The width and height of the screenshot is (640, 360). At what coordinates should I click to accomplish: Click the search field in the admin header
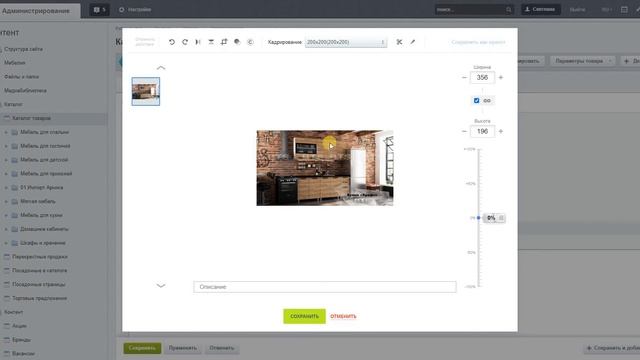(x=469, y=9)
